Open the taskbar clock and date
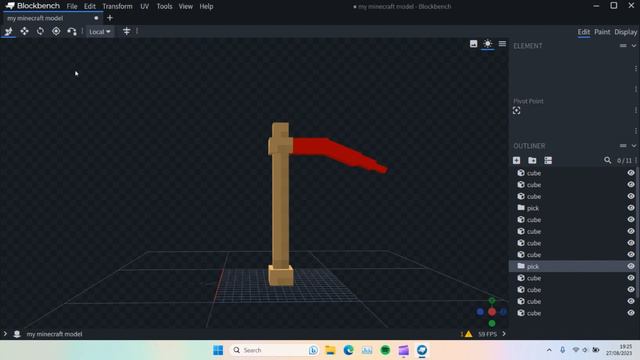The width and height of the screenshot is (640, 360). tap(620, 350)
